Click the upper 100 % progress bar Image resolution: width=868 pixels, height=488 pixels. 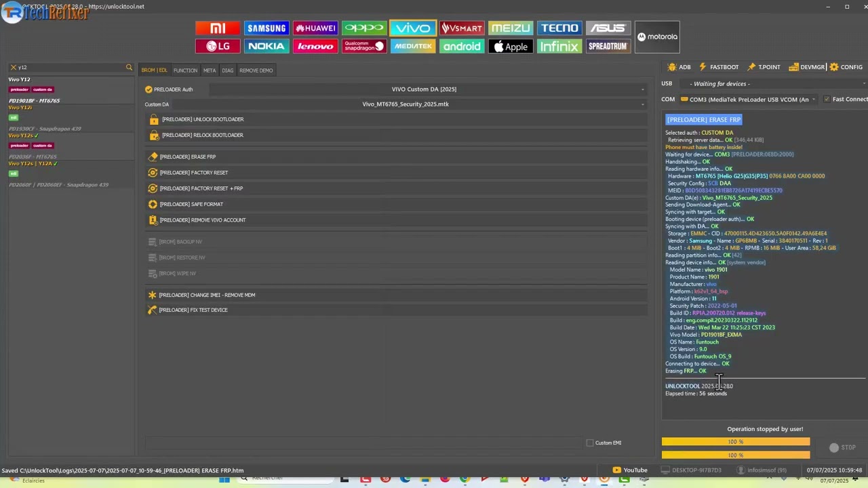(736, 442)
